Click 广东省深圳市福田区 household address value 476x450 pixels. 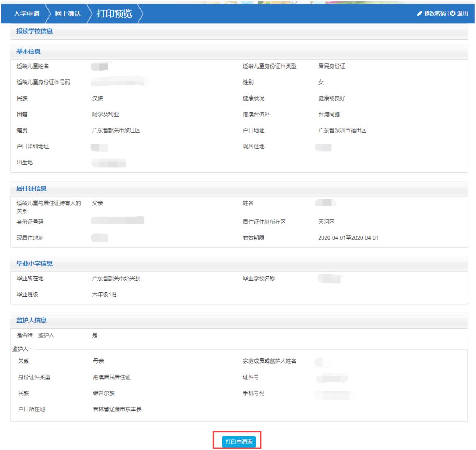coord(342,131)
